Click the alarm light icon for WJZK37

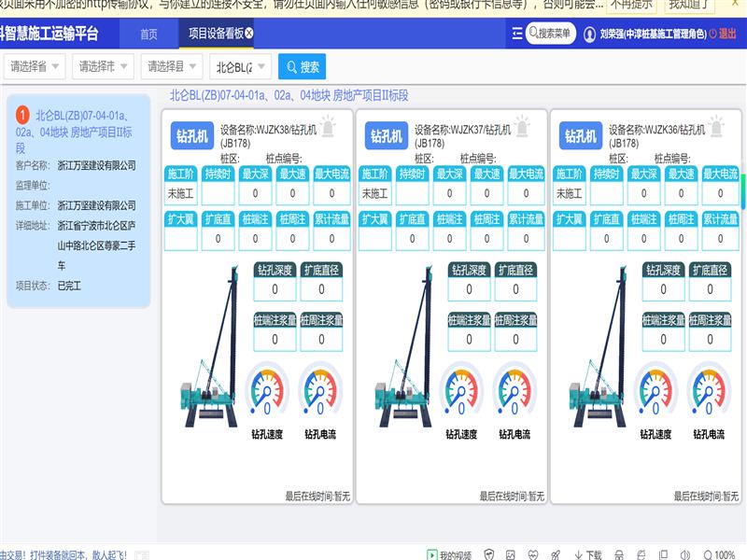[x=522, y=125]
